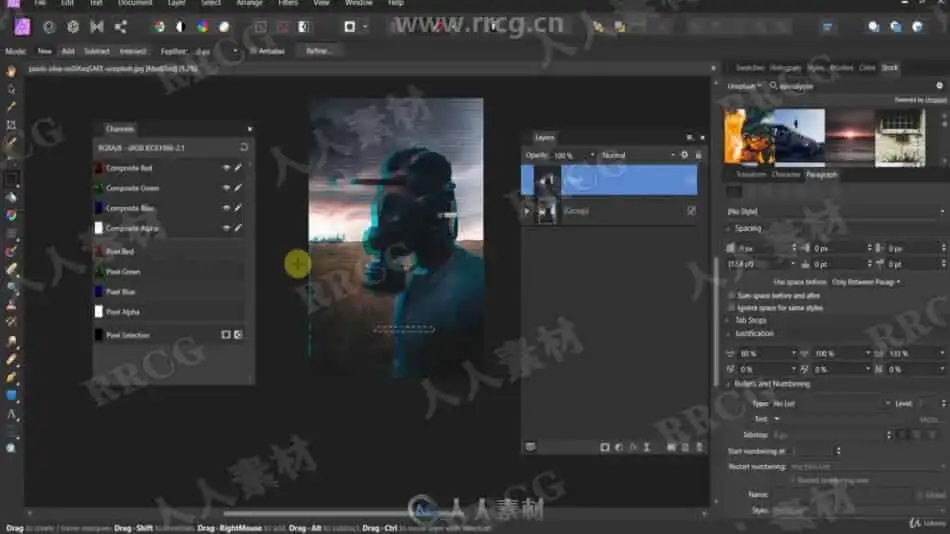This screenshot has height=534, width=950.
Task: Open the Unsplash source dropdown
Action: [x=745, y=86]
